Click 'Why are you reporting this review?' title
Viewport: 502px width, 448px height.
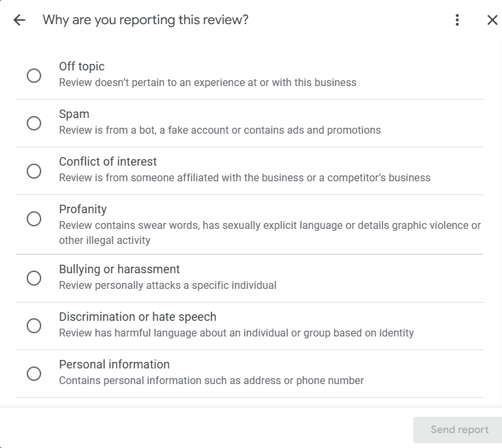tap(146, 20)
